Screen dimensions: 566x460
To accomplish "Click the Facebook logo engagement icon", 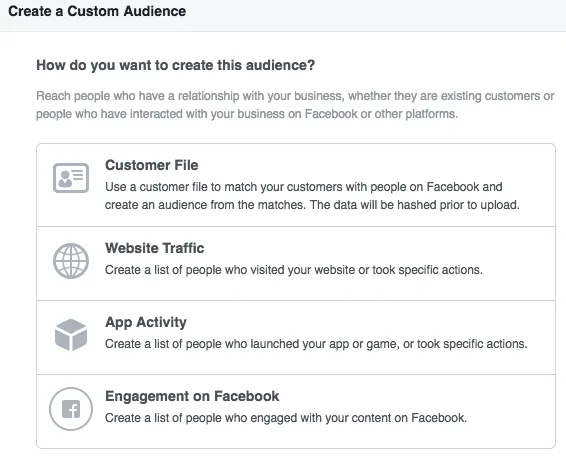I will pos(71,409).
